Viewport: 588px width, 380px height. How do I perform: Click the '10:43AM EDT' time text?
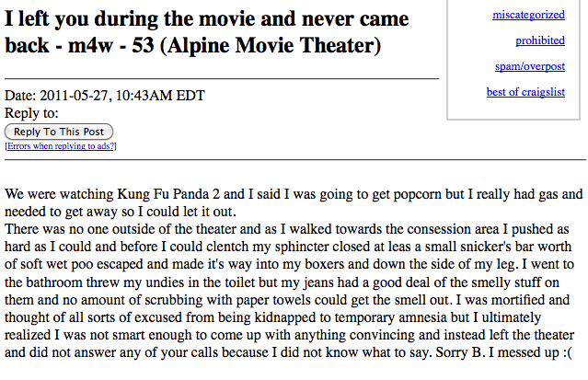pos(160,96)
